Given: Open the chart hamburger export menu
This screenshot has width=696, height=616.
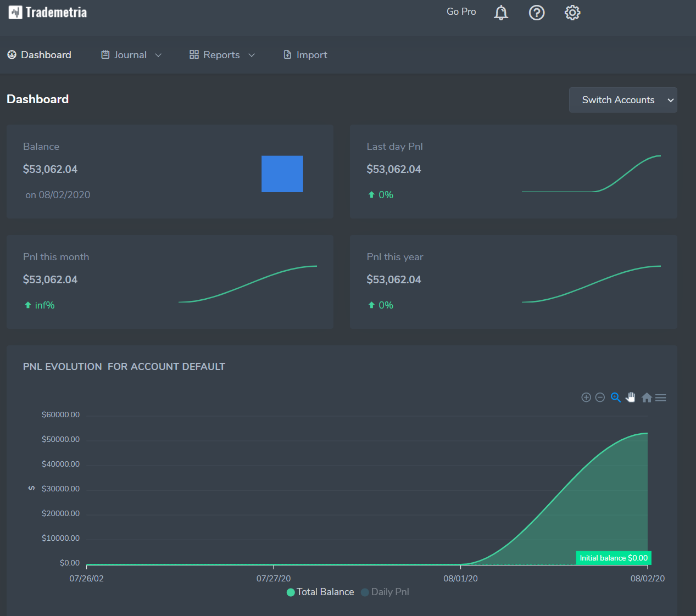Looking at the screenshot, I should pos(661,397).
